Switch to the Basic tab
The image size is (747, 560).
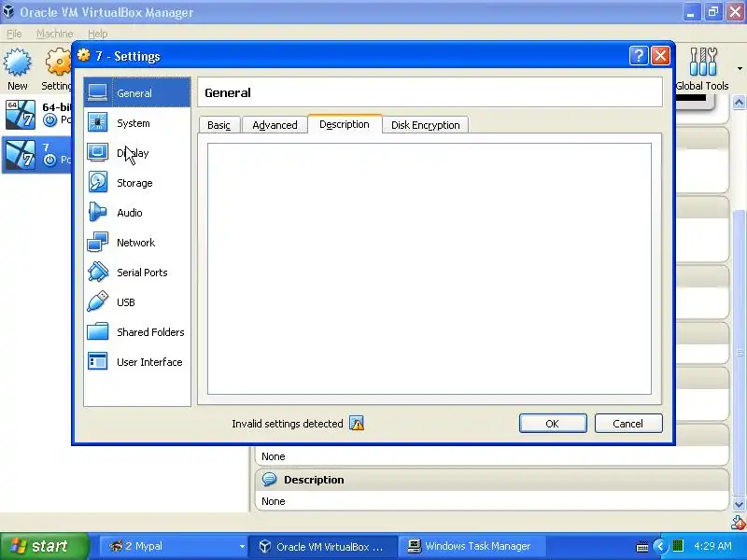pos(218,125)
